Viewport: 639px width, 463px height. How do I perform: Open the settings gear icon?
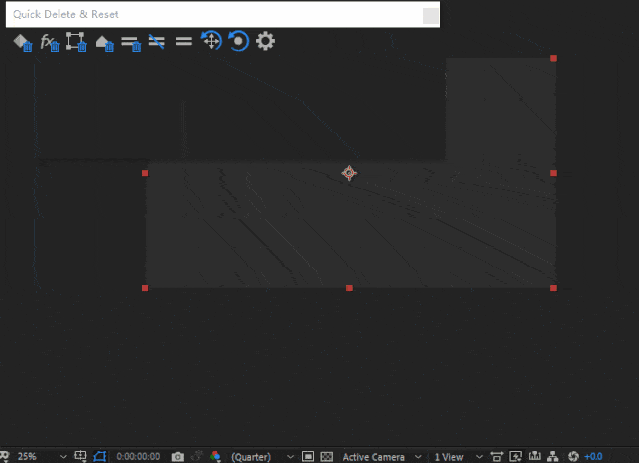coord(265,41)
